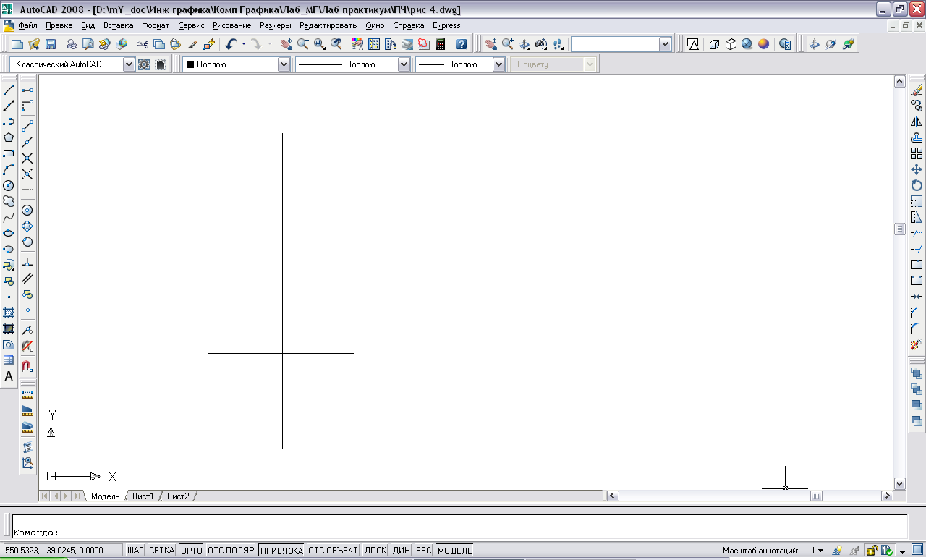The height and width of the screenshot is (560, 926).
Task: Switch to the Лист1 layout tab
Action: click(143, 496)
